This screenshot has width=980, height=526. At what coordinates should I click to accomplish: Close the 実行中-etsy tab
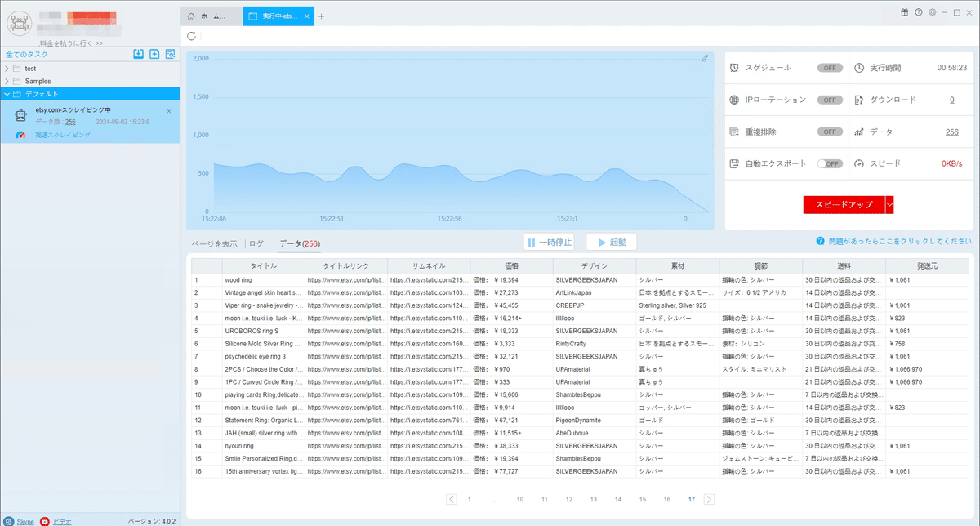point(306,16)
